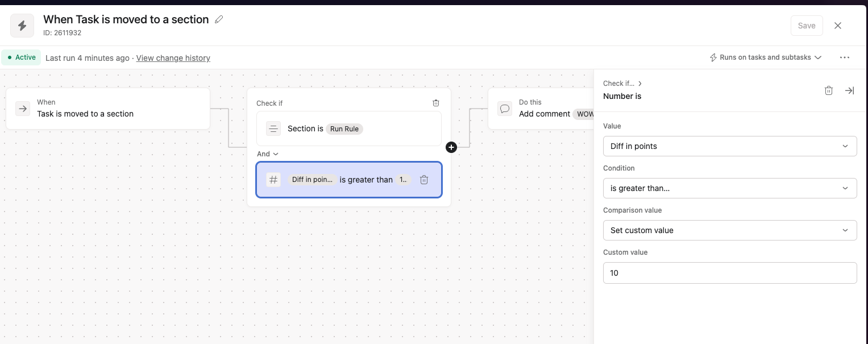Toggle the And operator dropdown
The width and height of the screenshot is (868, 344).
[x=268, y=154]
